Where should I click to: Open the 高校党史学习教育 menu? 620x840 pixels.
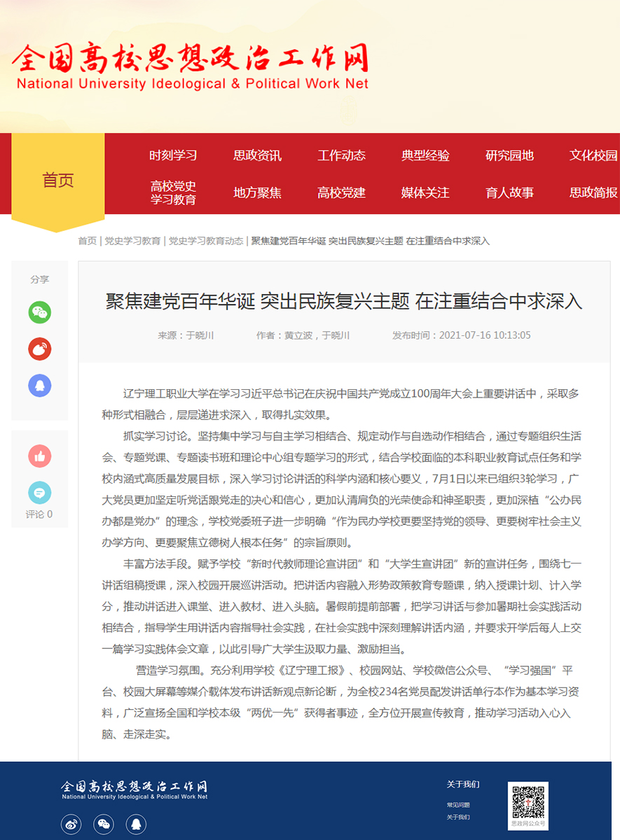tap(173, 192)
